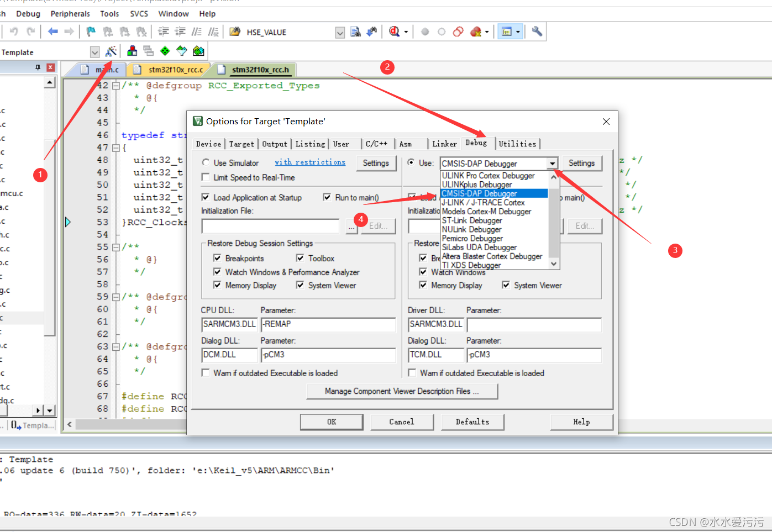Screen dimensions: 772x532
Task: Toggle left Load Application at Startup checkbox
Action: [206, 197]
